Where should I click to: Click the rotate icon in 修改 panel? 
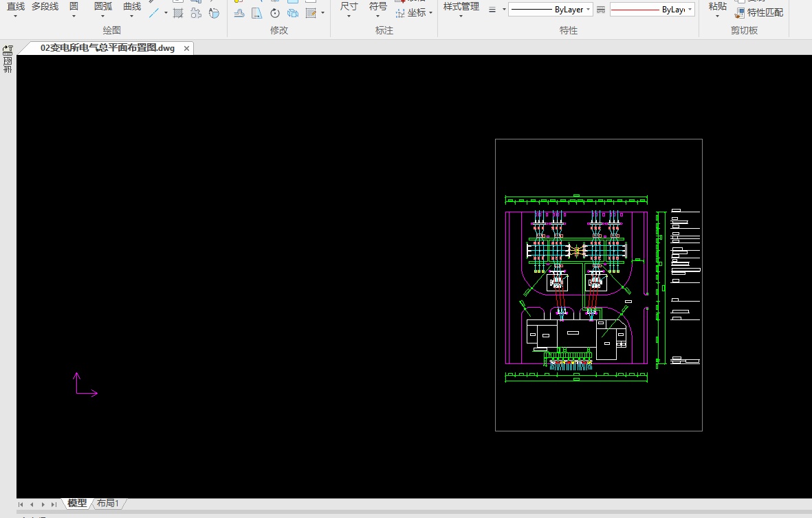click(275, 13)
